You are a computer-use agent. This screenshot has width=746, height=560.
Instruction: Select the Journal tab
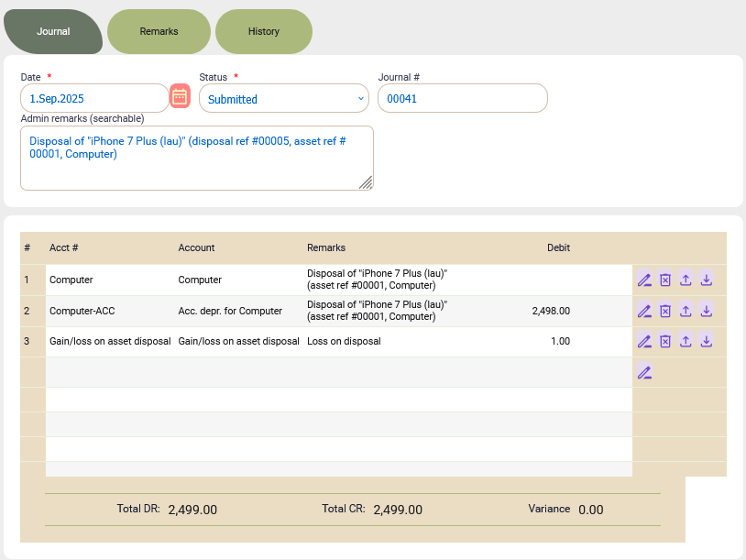(x=53, y=31)
